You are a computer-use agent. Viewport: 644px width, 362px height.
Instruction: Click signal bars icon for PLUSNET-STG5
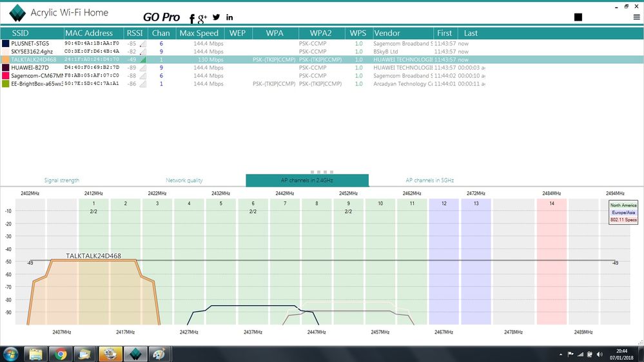point(143,44)
